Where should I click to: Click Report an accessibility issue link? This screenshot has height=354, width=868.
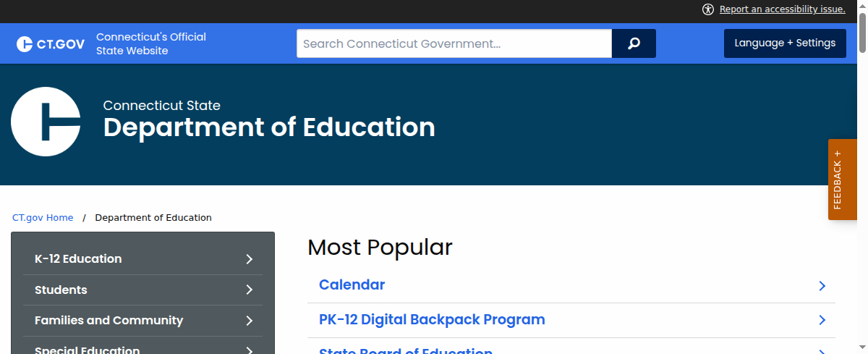[782, 9]
